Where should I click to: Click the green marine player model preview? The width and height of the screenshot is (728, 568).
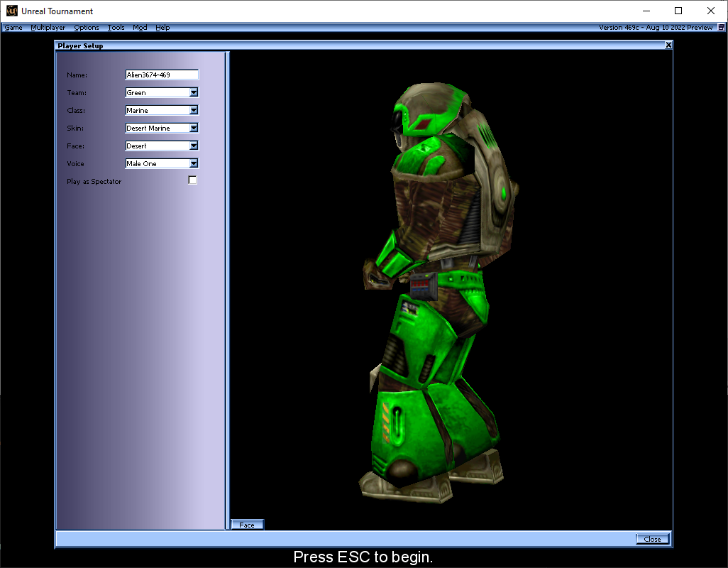coord(439,293)
